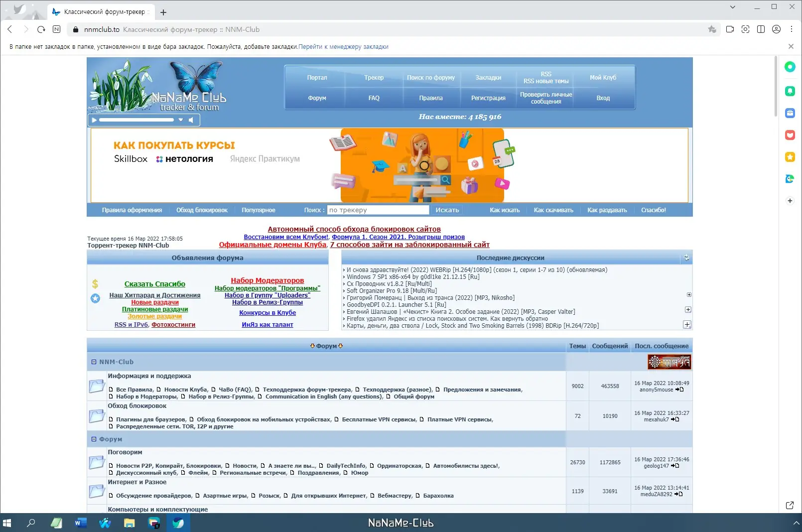Open Notepad++ from the taskbar
Image resolution: width=802 pixels, height=532 pixels.
point(57,523)
